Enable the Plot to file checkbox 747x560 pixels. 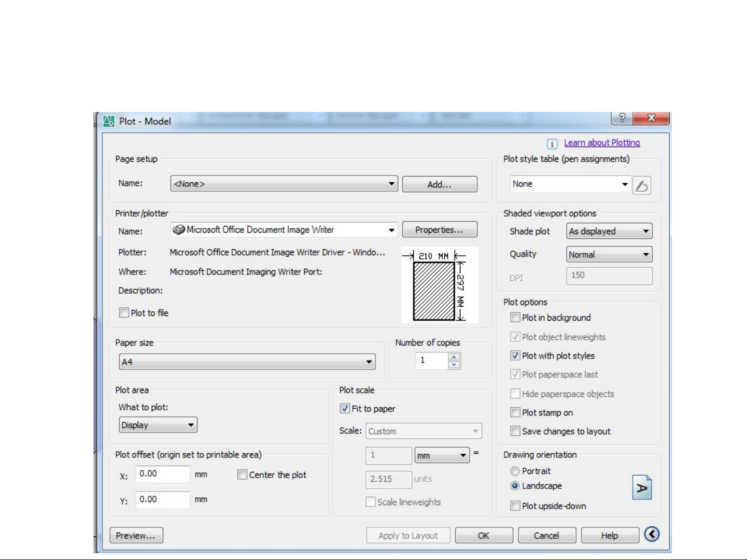point(124,313)
